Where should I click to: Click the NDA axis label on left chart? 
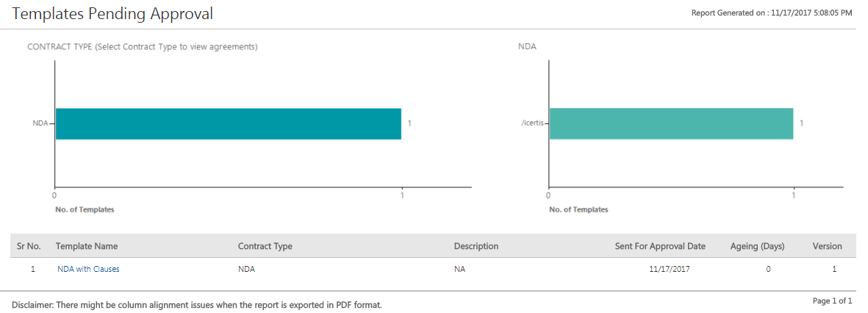click(40, 123)
